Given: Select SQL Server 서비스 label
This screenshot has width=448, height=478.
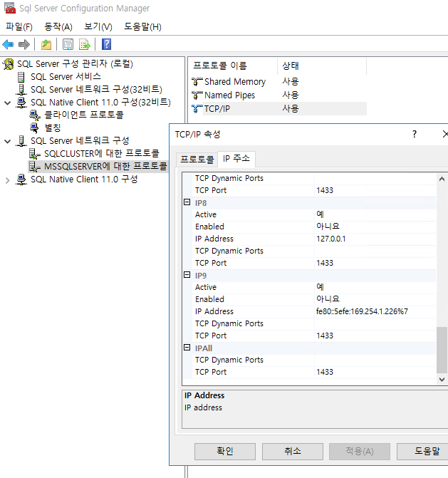Looking at the screenshot, I should tap(66, 77).
